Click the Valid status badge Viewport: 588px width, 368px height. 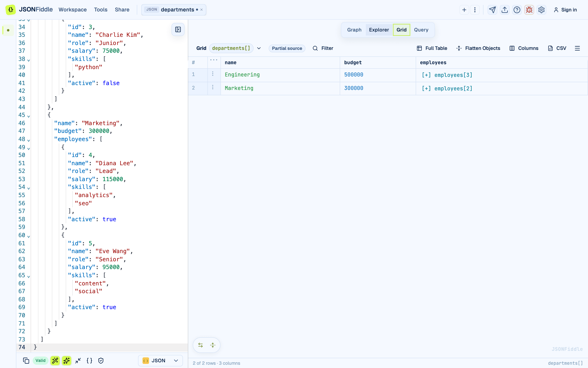40,360
